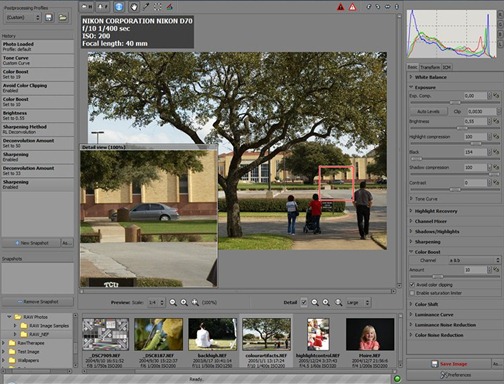
Task: Toggle luminance channel in histogram
Action: 500,44
